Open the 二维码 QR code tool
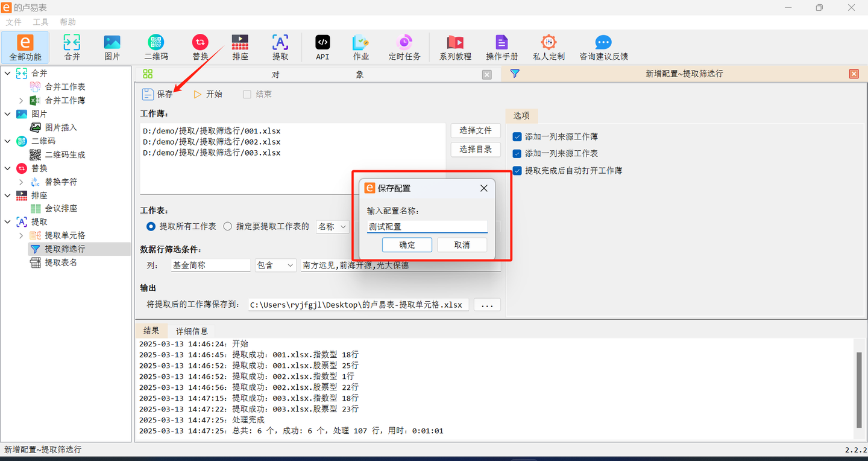Viewport: 868px width, 461px height. pyautogui.click(x=156, y=47)
